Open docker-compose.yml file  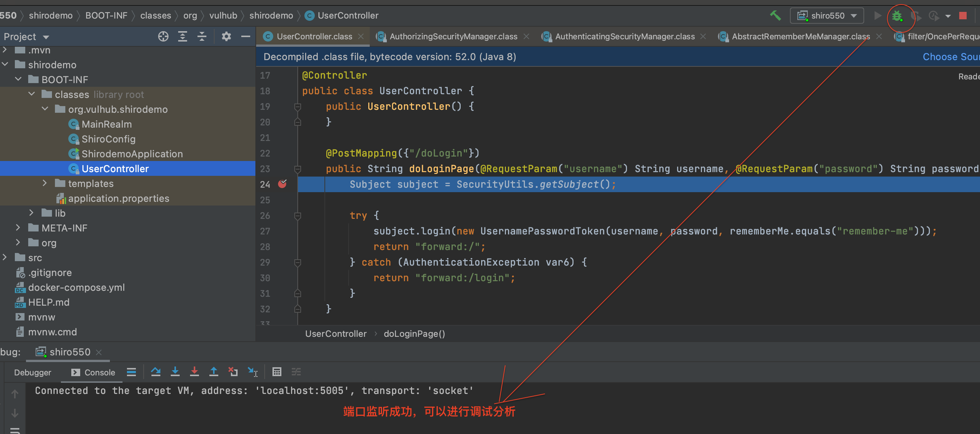76,287
